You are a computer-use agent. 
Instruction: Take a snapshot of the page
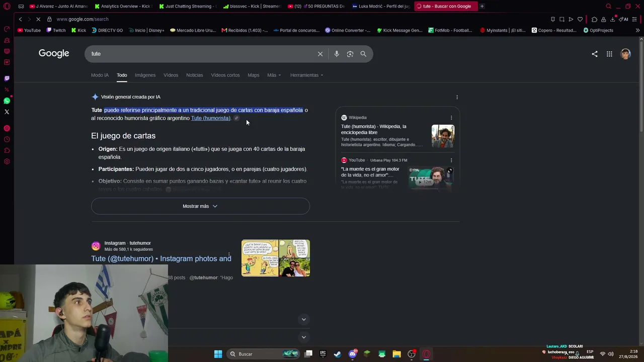pyautogui.click(x=562, y=19)
